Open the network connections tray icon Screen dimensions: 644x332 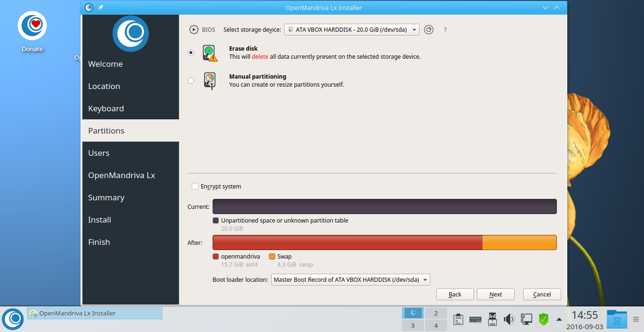coord(526,319)
